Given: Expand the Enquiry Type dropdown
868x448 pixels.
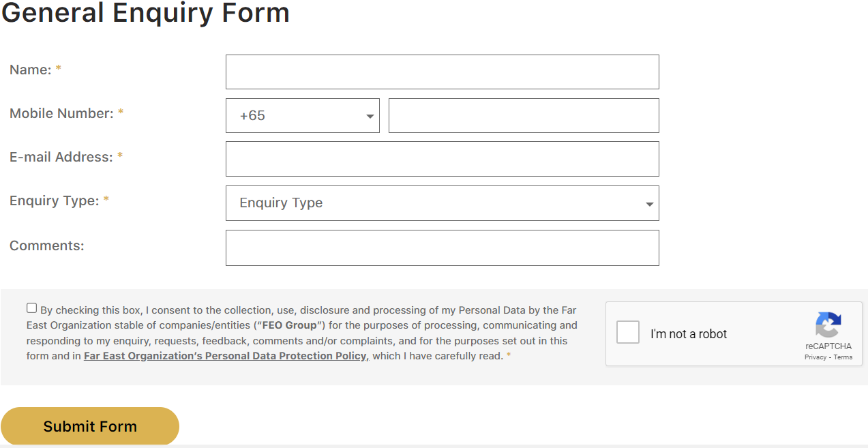Looking at the screenshot, I should (442, 203).
